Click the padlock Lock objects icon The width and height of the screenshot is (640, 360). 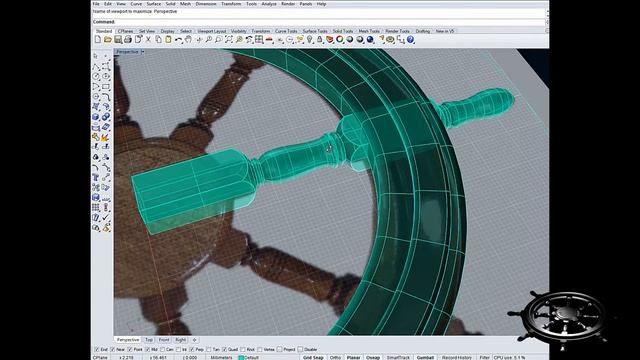pos(320,40)
